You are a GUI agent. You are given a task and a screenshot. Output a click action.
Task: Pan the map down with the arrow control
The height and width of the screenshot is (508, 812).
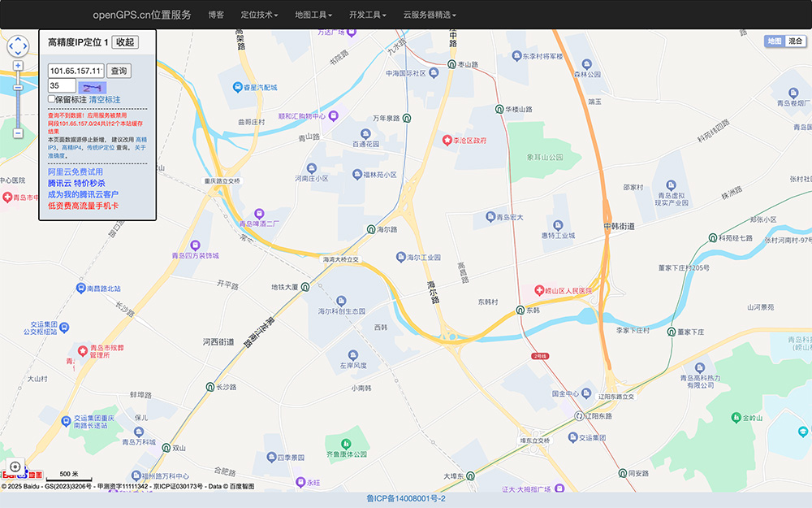coord(18,53)
